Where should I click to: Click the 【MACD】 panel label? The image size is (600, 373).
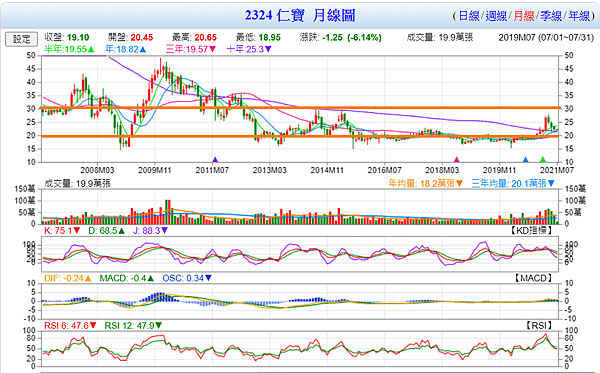pyautogui.click(x=533, y=278)
